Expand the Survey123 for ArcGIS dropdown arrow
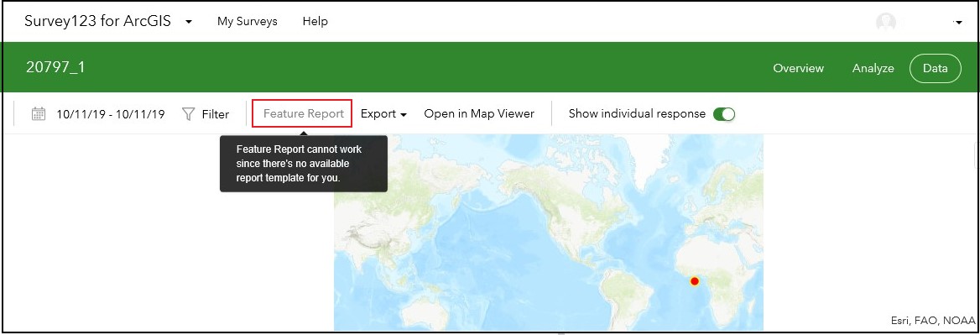 pos(188,22)
